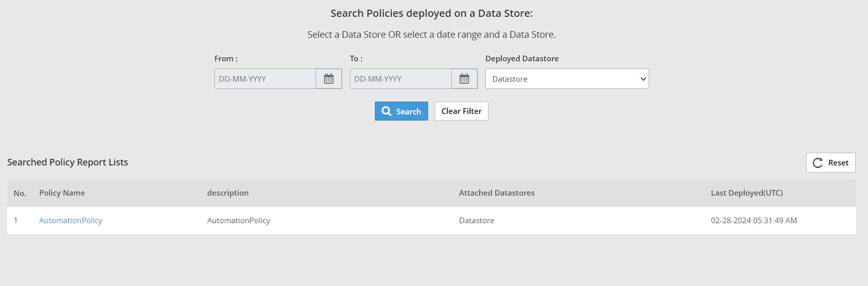
Task: Select the 02-28-2024 deployment timestamp cell
Action: [x=753, y=221]
